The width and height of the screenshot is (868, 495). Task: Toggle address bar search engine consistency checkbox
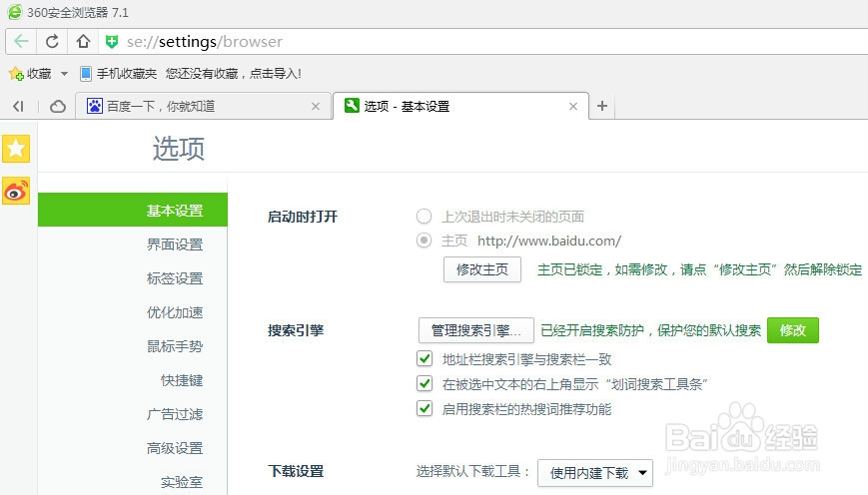pyautogui.click(x=425, y=359)
